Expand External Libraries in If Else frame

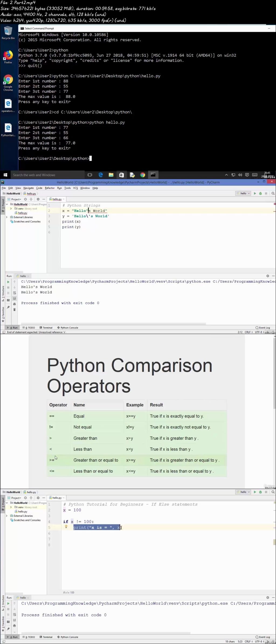(7, 516)
